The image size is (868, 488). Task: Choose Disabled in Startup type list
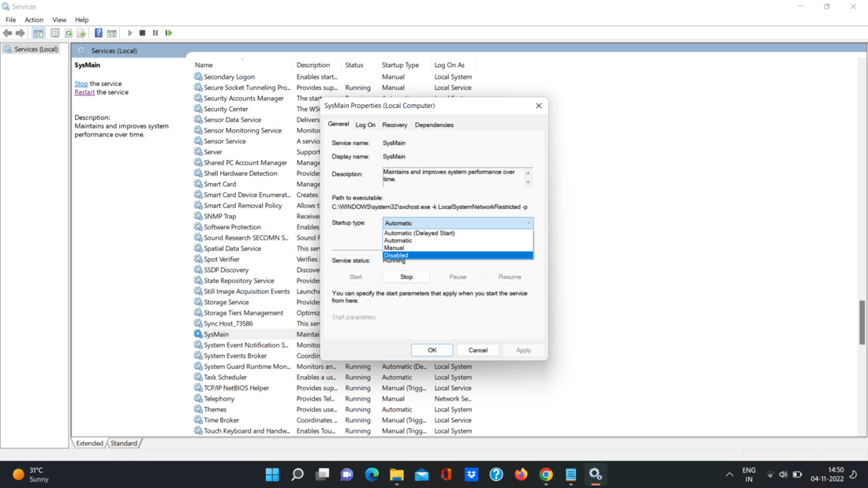tap(458, 255)
